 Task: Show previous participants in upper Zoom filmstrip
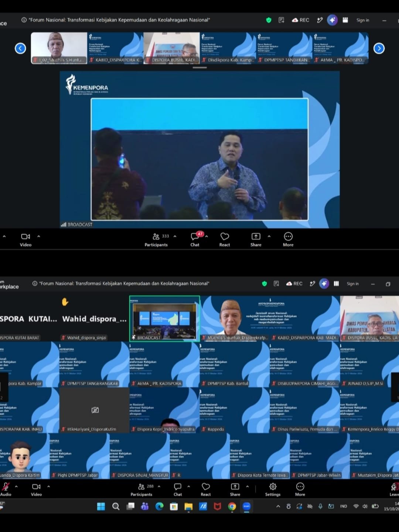pos(20,48)
